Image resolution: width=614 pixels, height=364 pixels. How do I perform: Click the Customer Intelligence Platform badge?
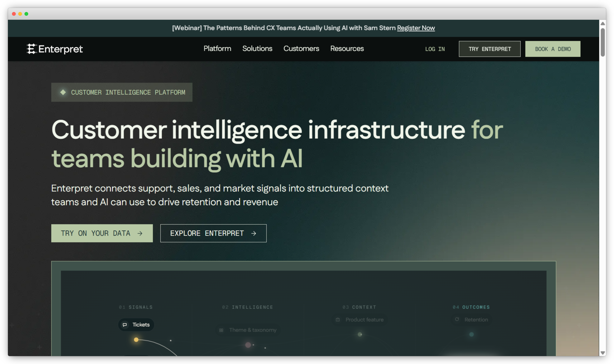(122, 92)
